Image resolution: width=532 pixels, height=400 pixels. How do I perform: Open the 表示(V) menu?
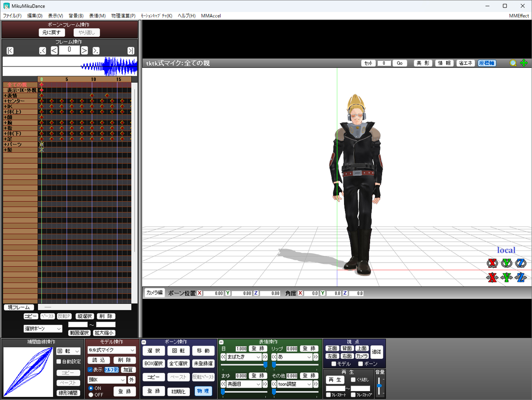click(x=55, y=16)
